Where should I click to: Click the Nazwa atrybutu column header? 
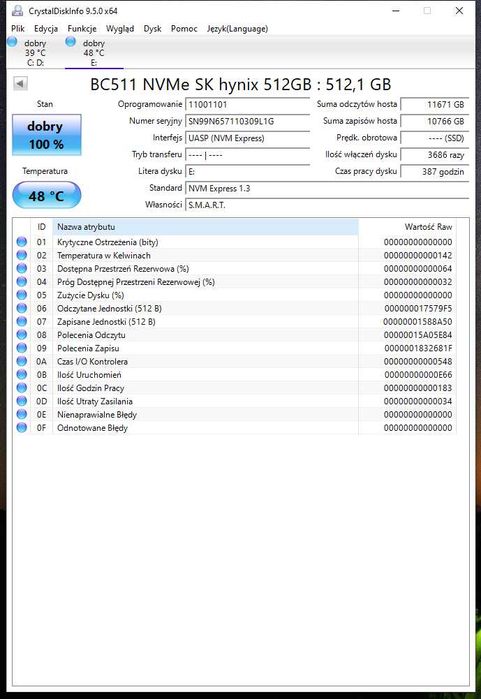[x=206, y=227]
